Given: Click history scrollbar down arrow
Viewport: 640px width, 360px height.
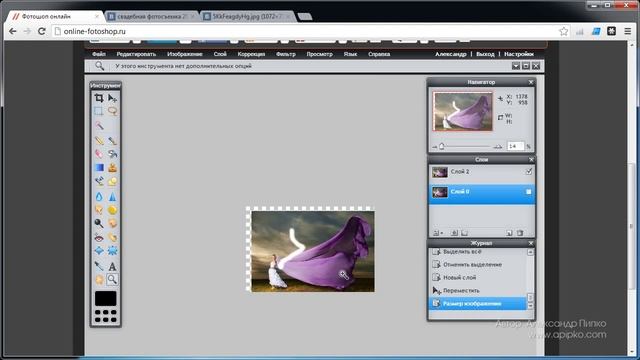Looking at the screenshot, I should [530, 306].
